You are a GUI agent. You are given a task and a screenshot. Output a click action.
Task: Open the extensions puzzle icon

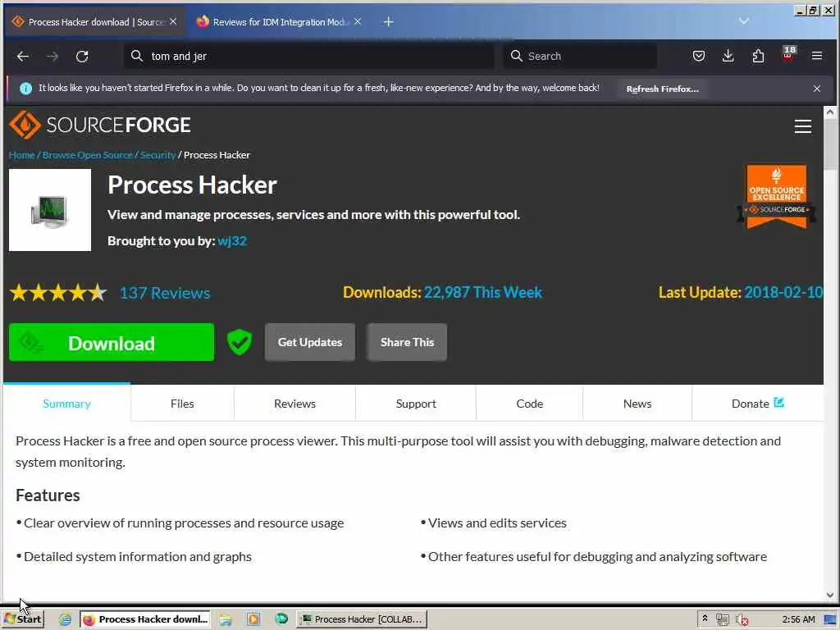(758, 56)
